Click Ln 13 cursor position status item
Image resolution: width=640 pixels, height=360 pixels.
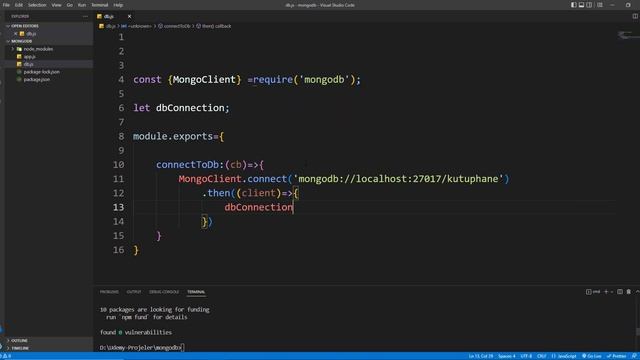481,356
